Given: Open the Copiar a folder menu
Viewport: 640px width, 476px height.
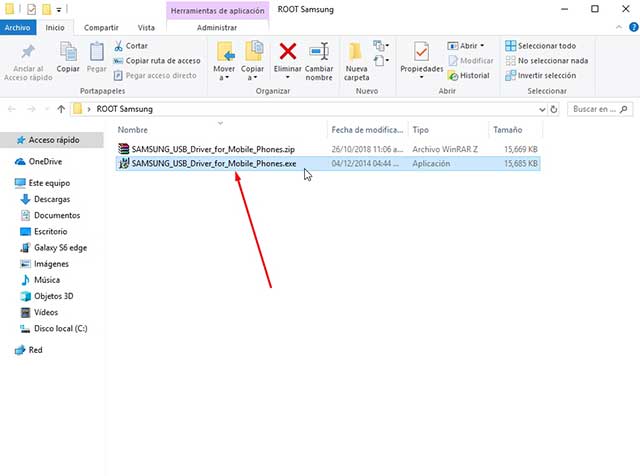Looking at the screenshot, I should coord(252,61).
